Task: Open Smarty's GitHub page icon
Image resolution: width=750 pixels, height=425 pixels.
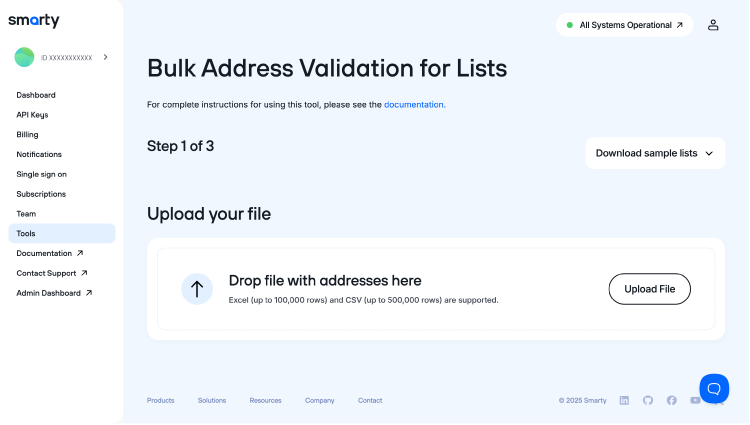Action: (648, 400)
